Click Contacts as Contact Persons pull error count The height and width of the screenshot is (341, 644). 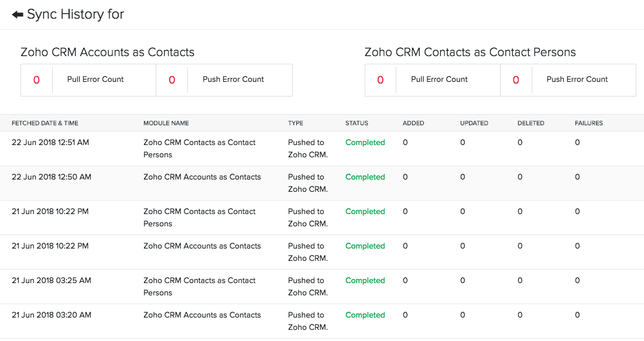click(381, 80)
